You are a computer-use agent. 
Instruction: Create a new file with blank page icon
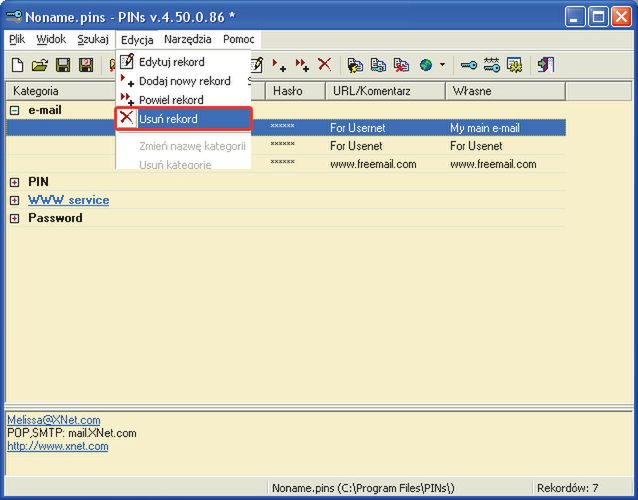click(17, 65)
